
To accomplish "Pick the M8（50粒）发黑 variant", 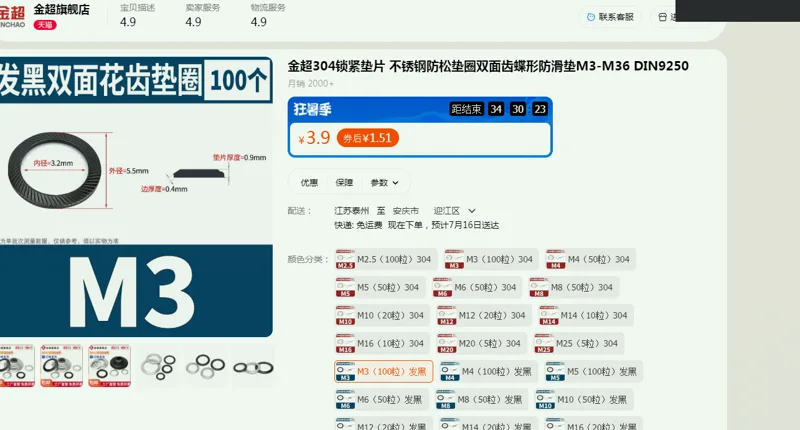I will coord(482,399).
